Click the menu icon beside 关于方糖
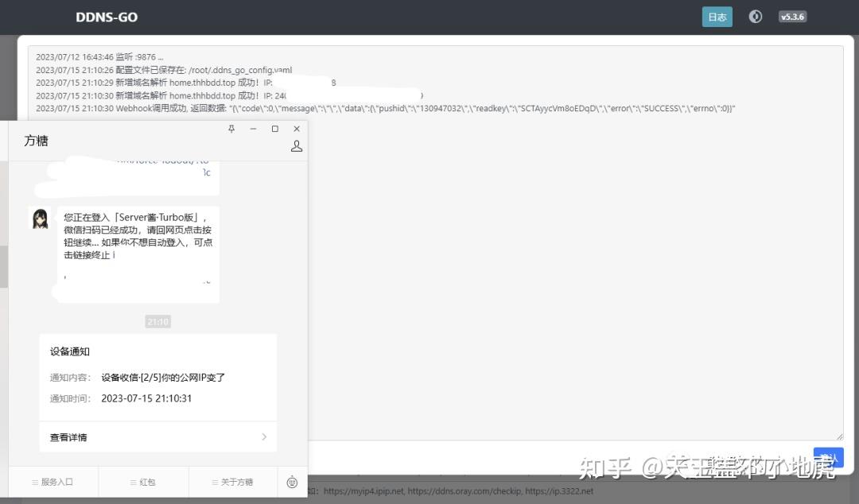 click(x=213, y=482)
